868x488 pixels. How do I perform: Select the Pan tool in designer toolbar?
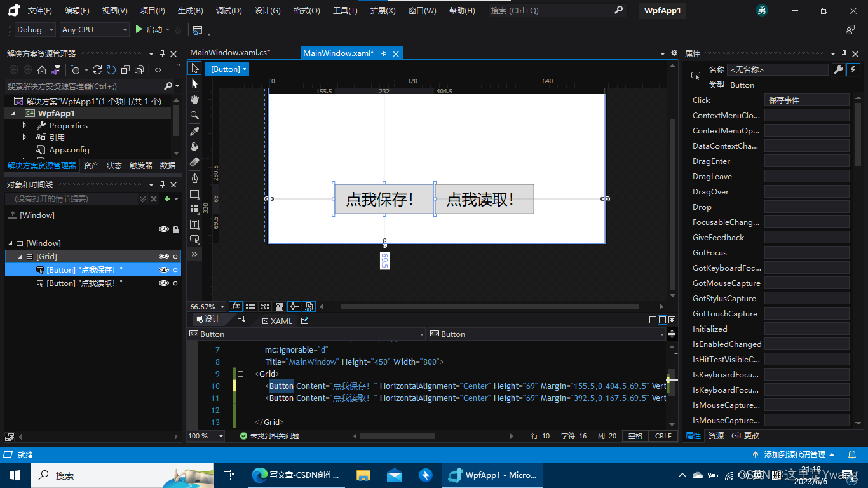(194, 100)
